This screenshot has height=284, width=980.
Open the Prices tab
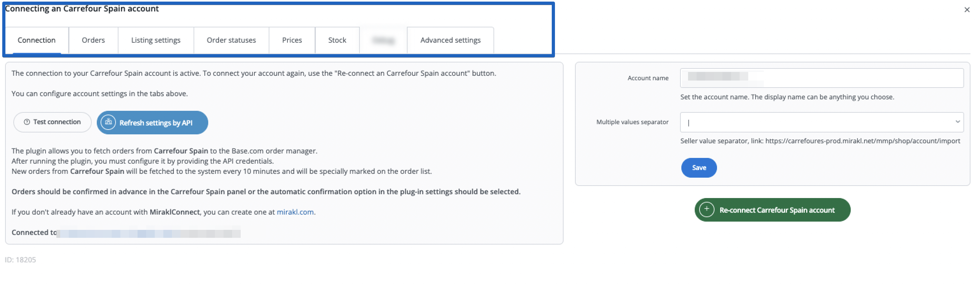[x=292, y=40]
